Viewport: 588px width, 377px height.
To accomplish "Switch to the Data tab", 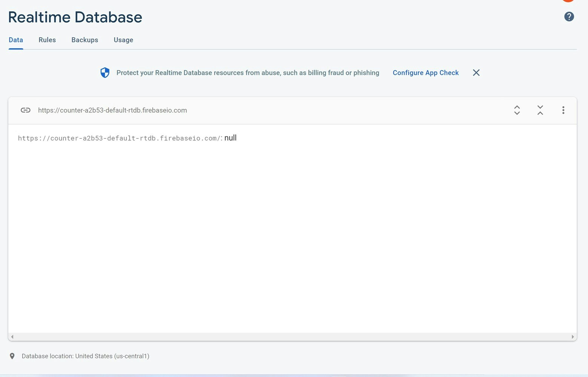I will [x=16, y=40].
